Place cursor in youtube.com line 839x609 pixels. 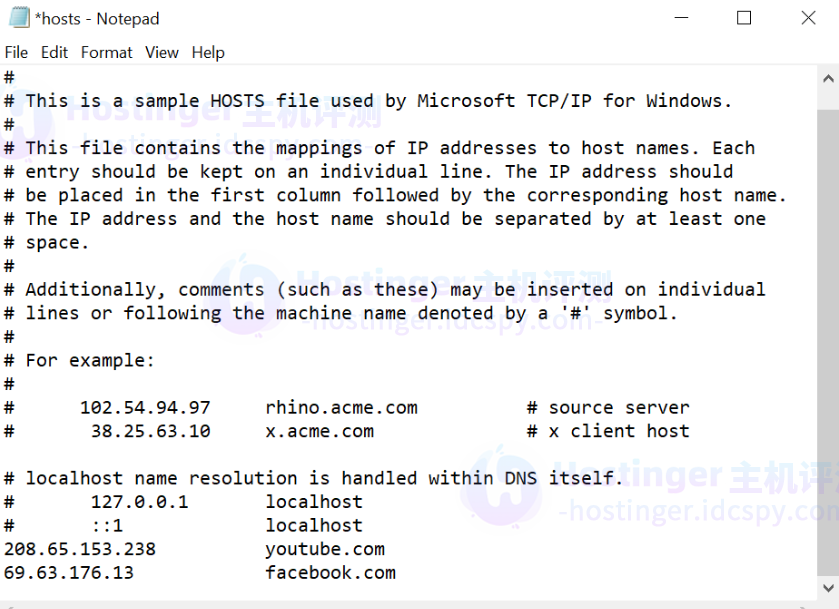coord(325,549)
